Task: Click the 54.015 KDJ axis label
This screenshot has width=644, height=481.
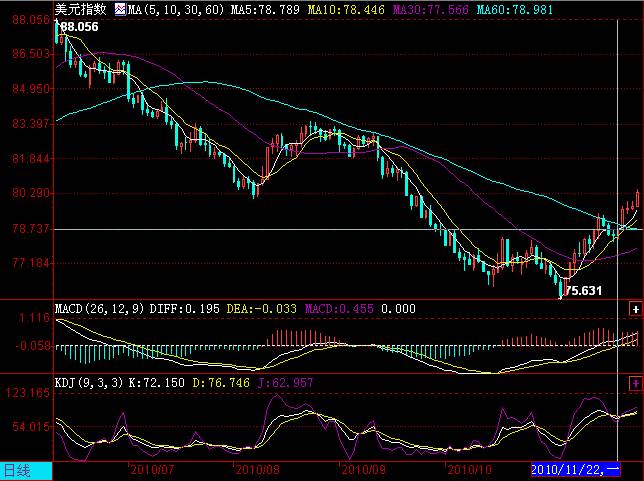Action: tap(31, 426)
